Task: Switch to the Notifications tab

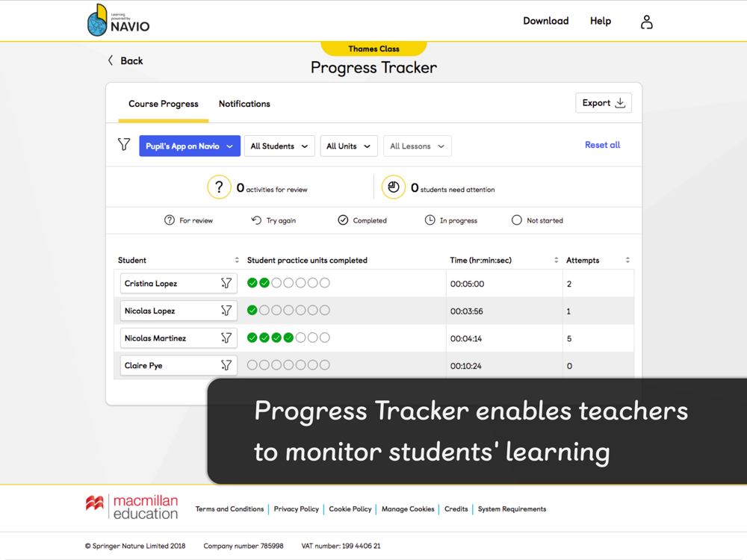Action: 244,104
